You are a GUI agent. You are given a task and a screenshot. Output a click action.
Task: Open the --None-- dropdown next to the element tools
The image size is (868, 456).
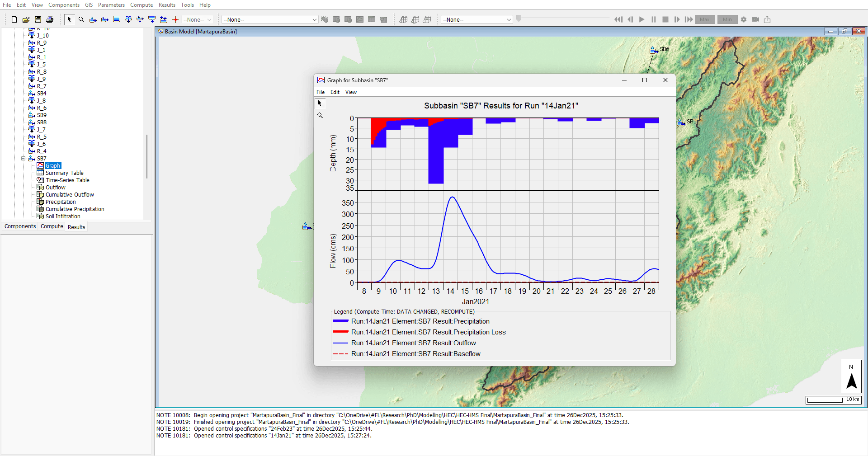click(x=196, y=19)
